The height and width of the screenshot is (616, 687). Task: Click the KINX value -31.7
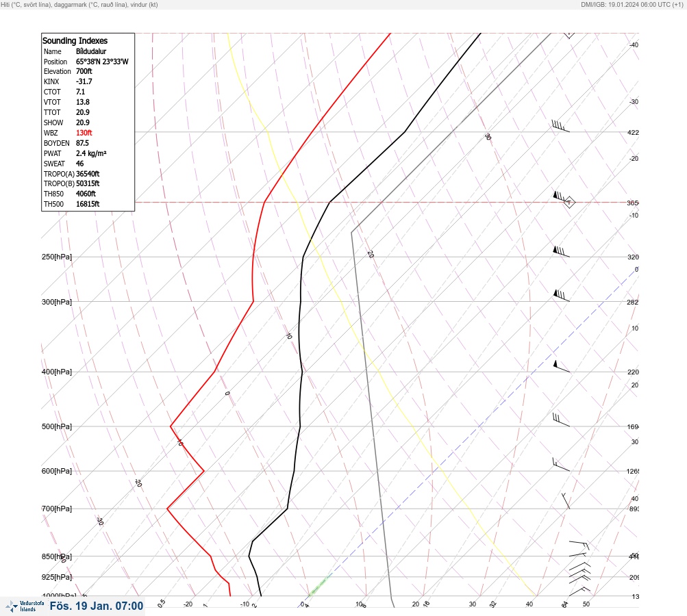coord(84,81)
